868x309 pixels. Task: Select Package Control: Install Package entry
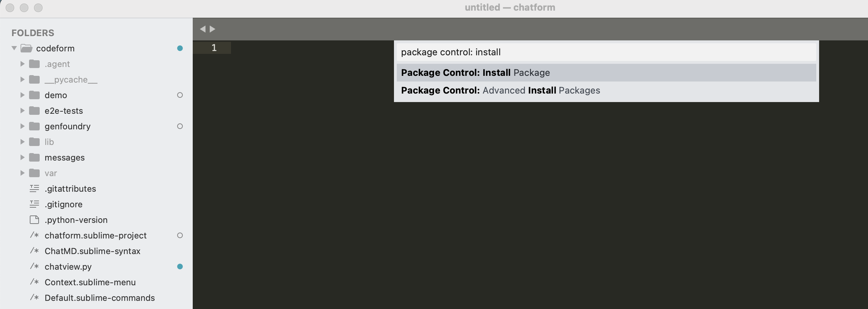pos(606,72)
